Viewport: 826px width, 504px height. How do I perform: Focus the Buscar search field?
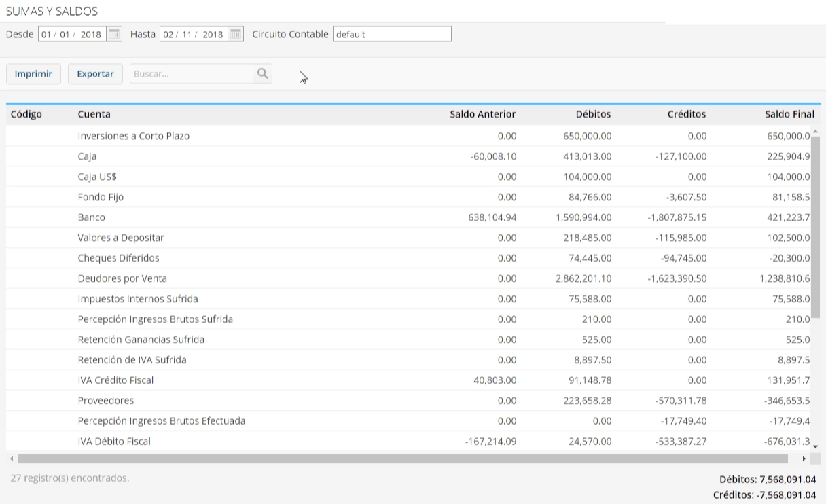[x=191, y=74]
